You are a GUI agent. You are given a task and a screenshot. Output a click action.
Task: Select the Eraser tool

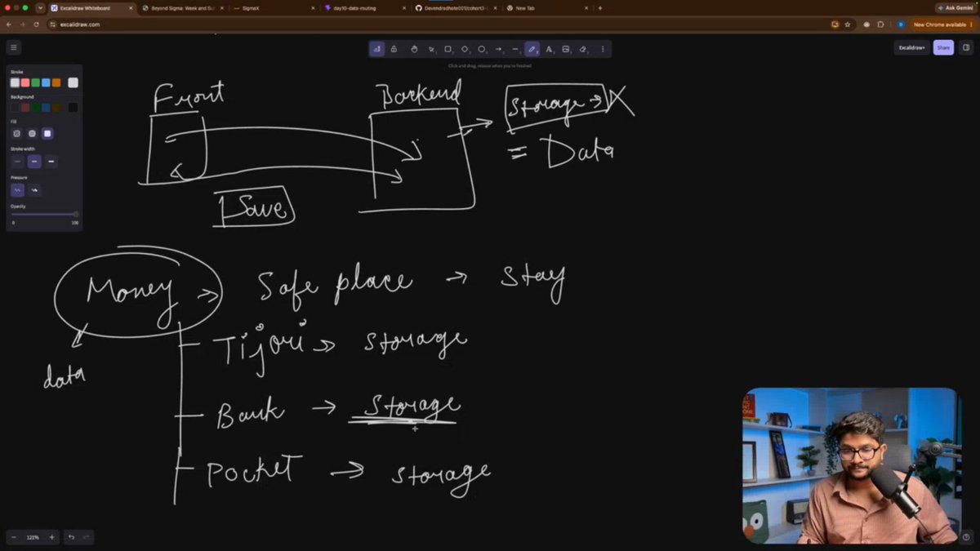(583, 49)
